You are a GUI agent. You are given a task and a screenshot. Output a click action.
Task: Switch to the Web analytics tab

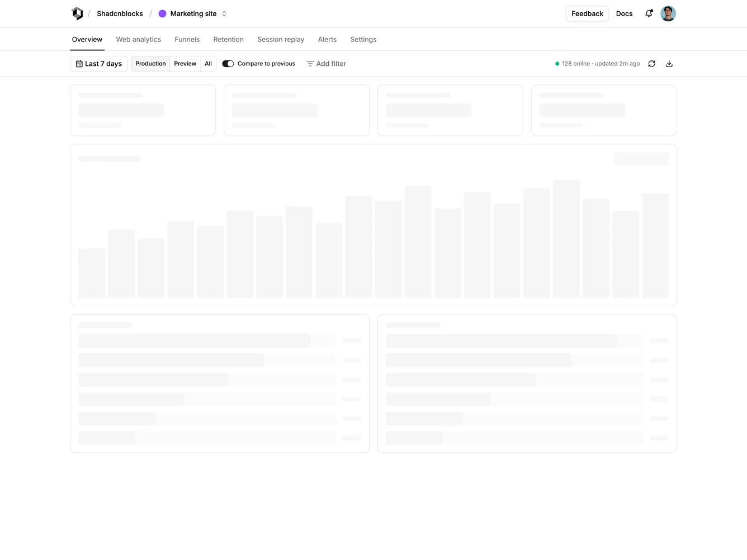[139, 40]
